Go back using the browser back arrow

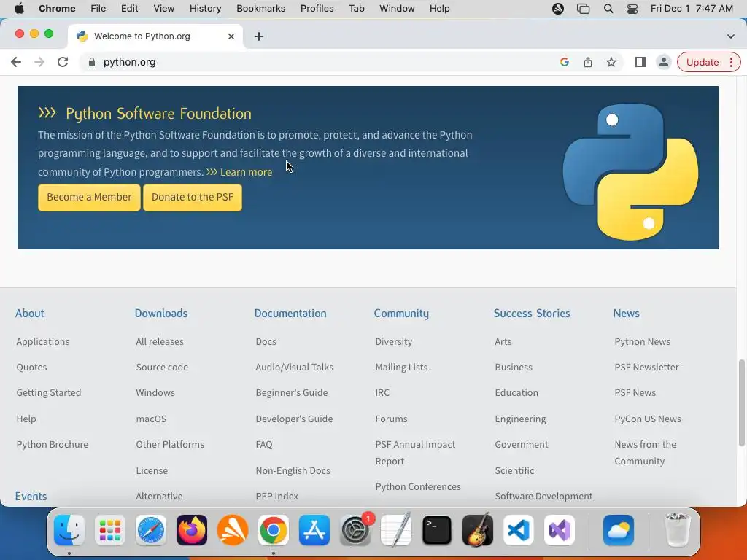click(x=16, y=63)
